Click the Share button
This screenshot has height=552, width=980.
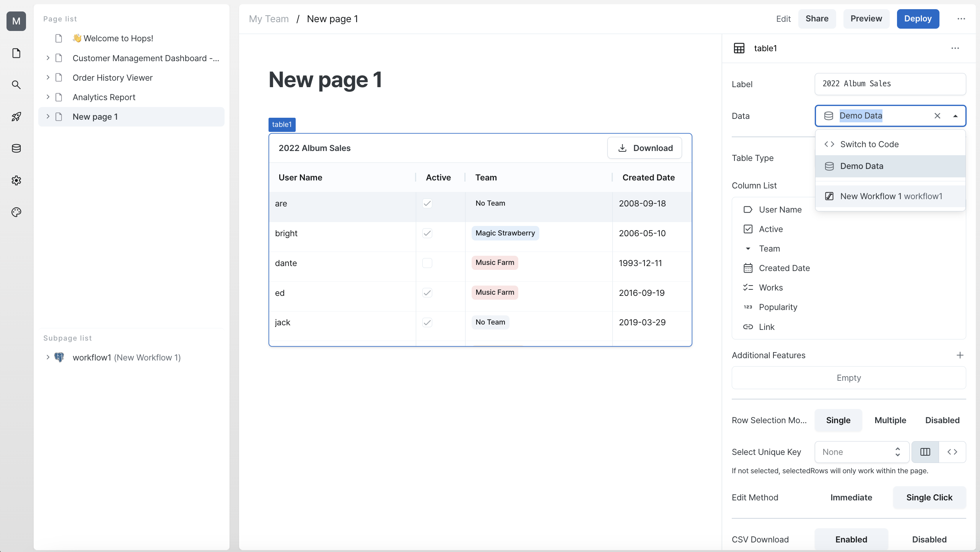coord(817,19)
